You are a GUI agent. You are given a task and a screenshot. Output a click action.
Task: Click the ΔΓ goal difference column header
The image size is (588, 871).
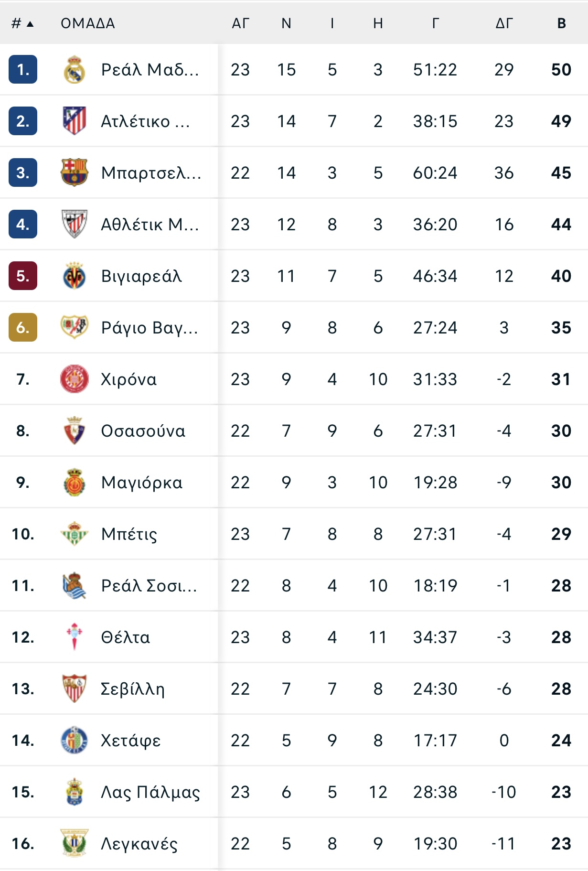(x=504, y=23)
